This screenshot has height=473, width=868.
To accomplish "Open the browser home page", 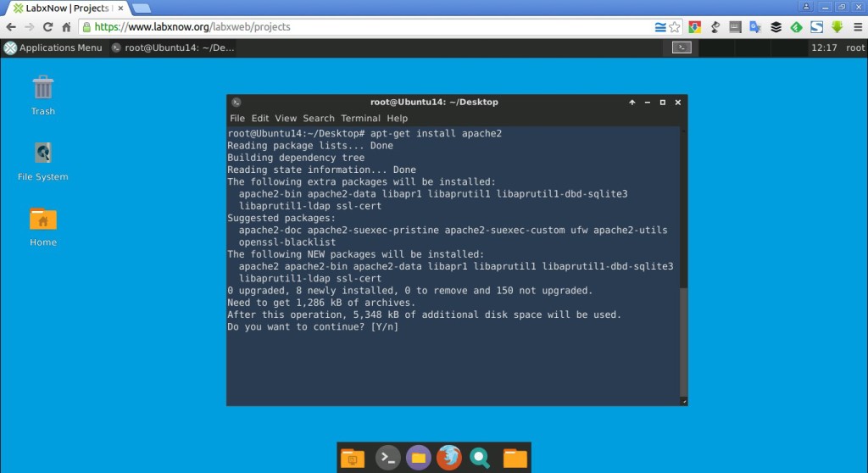I will pos(66,26).
